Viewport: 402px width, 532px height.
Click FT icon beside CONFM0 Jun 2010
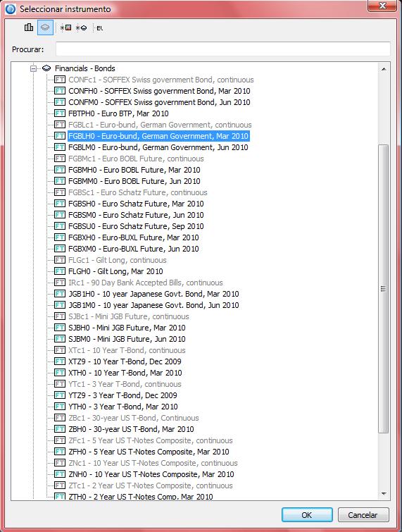(60, 102)
